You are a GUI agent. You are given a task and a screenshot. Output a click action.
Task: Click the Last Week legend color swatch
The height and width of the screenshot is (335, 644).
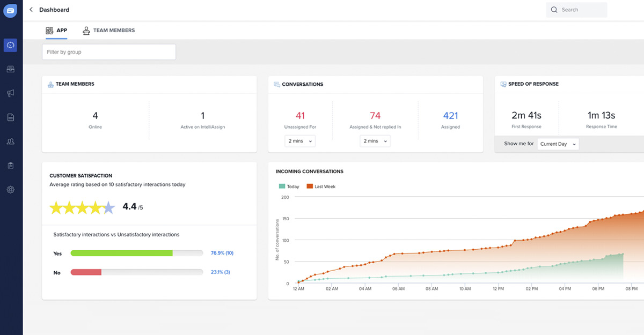310,187
